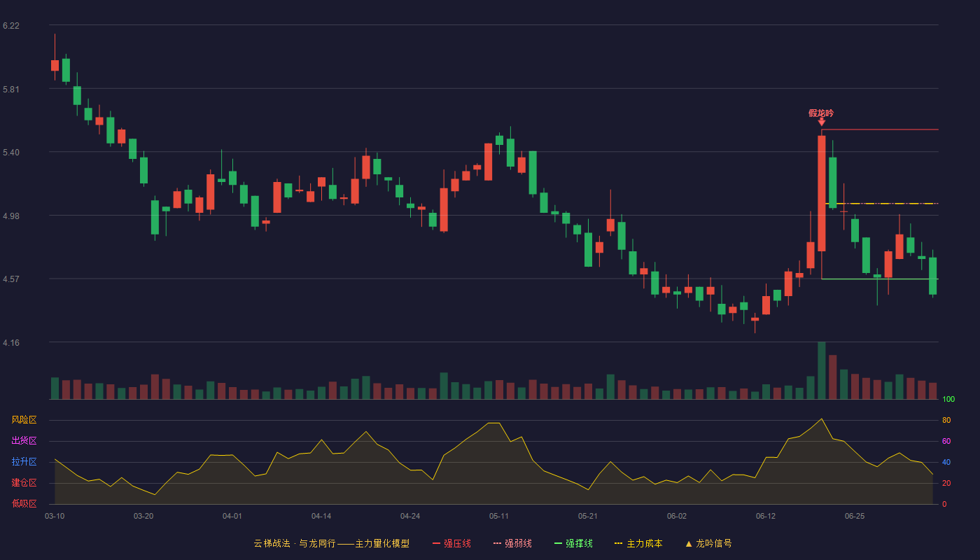Click the 4.16 price axis label

click(x=11, y=343)
